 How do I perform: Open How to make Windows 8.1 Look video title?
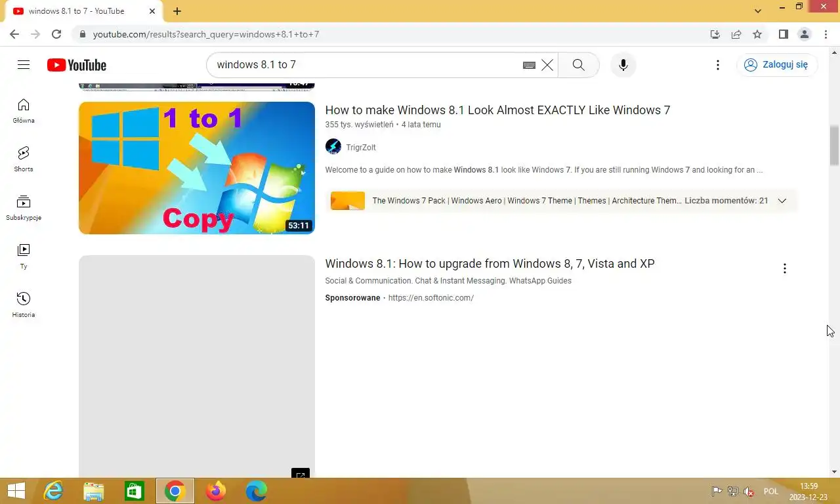(x=497, y=110)
